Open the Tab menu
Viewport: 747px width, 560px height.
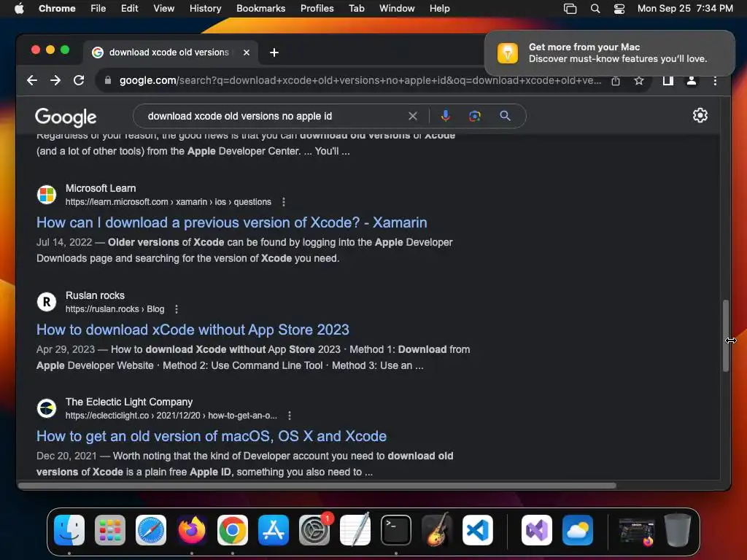pos(356,8)
